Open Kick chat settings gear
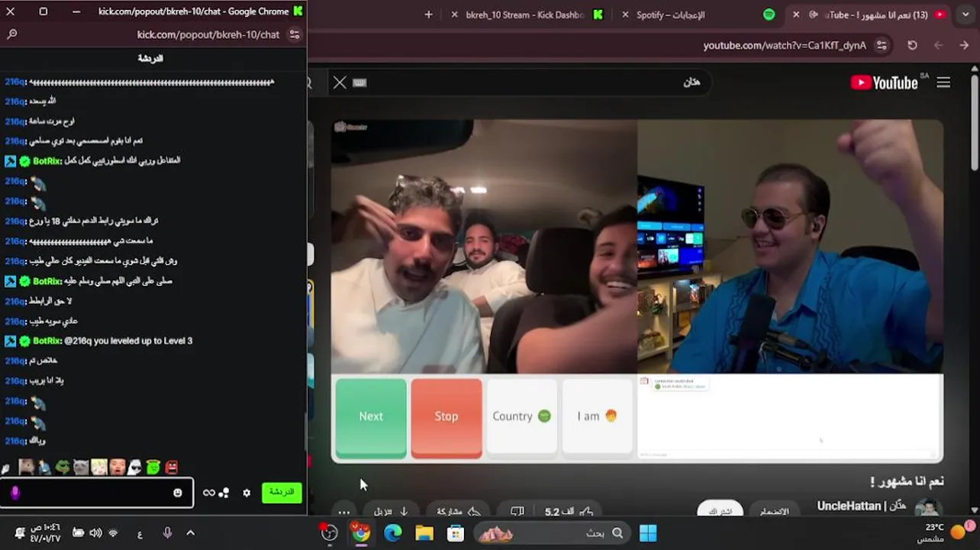Viewport: 980px width, 550px height. point(247,493)
